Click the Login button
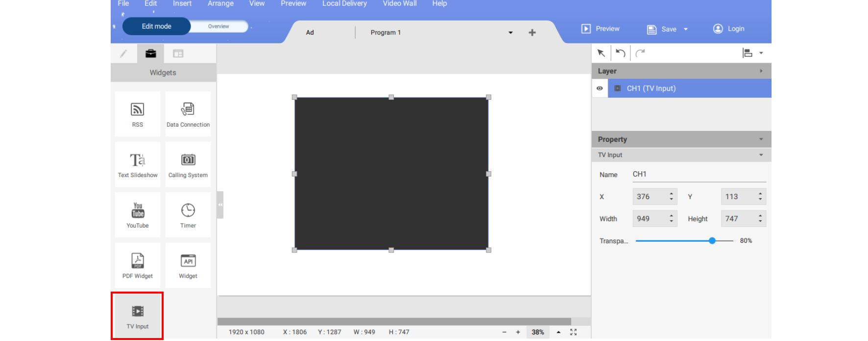Screen dimensions: 868x341 click(729, 29)
